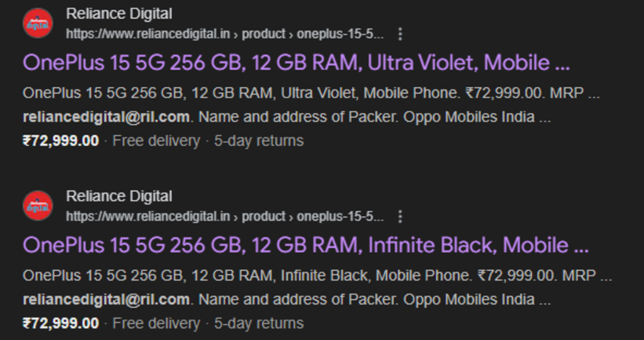Click the reliancedigital@ril.com email in Infinite Black result
The height and width of the screenshot is (340, 644).
coord(106,299)
